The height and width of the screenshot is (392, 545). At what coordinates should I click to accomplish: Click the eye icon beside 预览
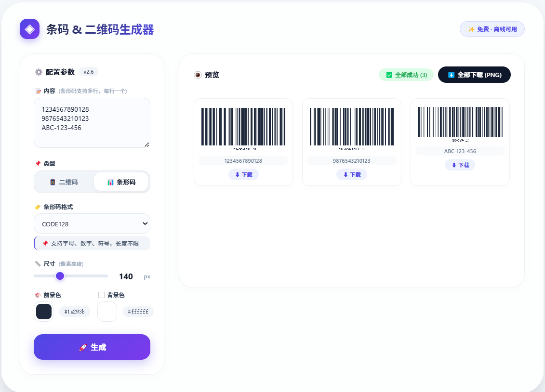(x=198, y=75)
